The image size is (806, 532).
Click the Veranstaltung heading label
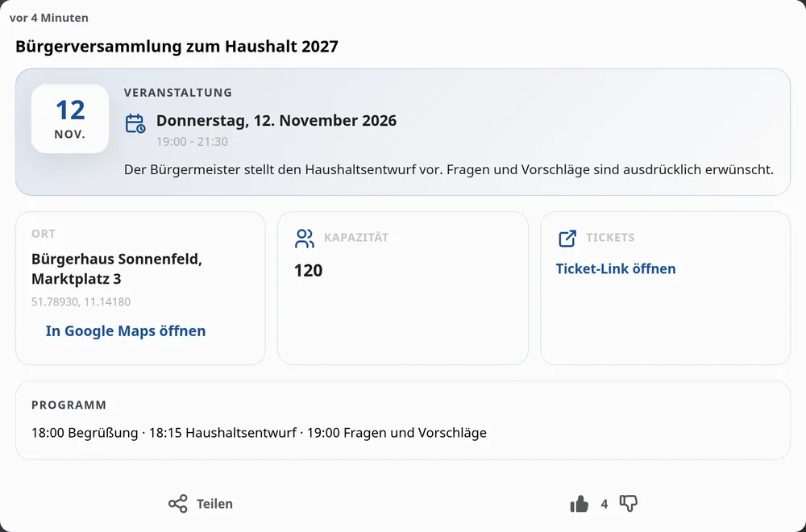click(x=178, y=93)
